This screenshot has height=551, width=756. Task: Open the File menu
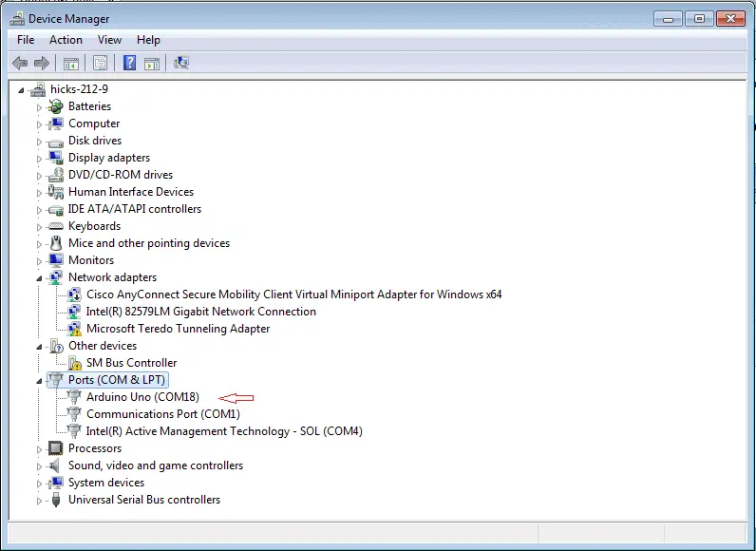pos(26,40)
